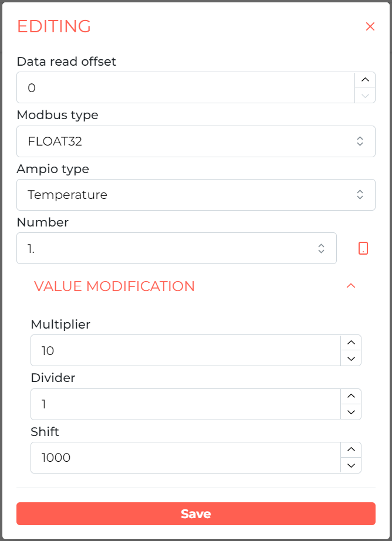
Task: Save the edited settings
Action: click(x=195, y=513)
